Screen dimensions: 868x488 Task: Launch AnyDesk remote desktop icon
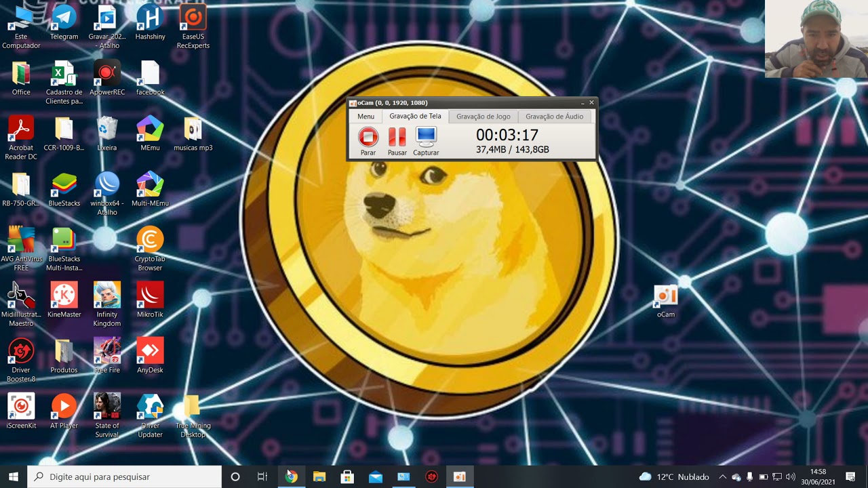pyautogui.click(x=150, y=357)
